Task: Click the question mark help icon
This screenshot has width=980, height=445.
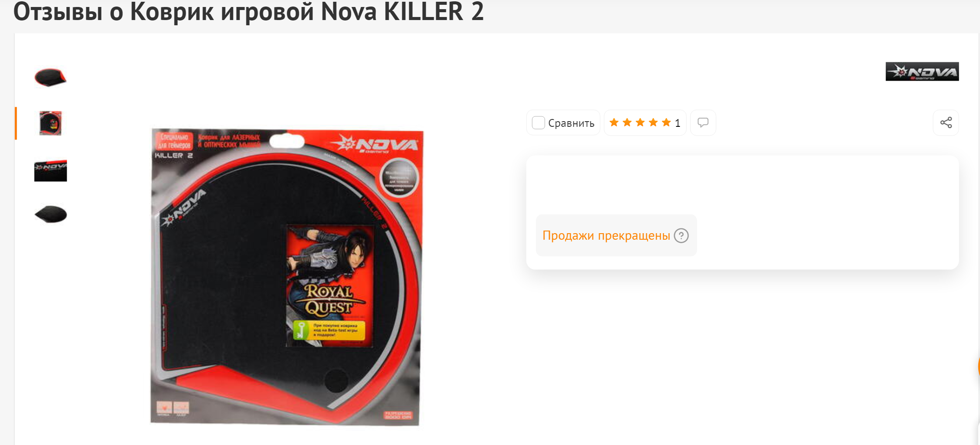Action: 681,236
